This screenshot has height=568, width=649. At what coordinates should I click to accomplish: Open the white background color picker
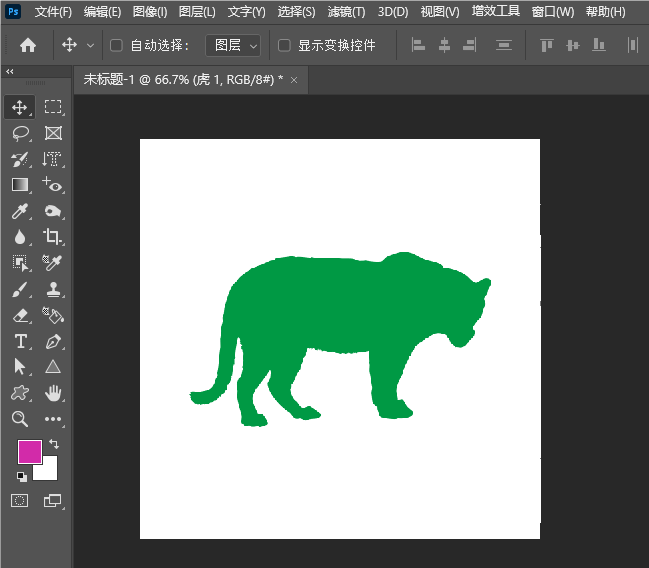coord(49,471)
